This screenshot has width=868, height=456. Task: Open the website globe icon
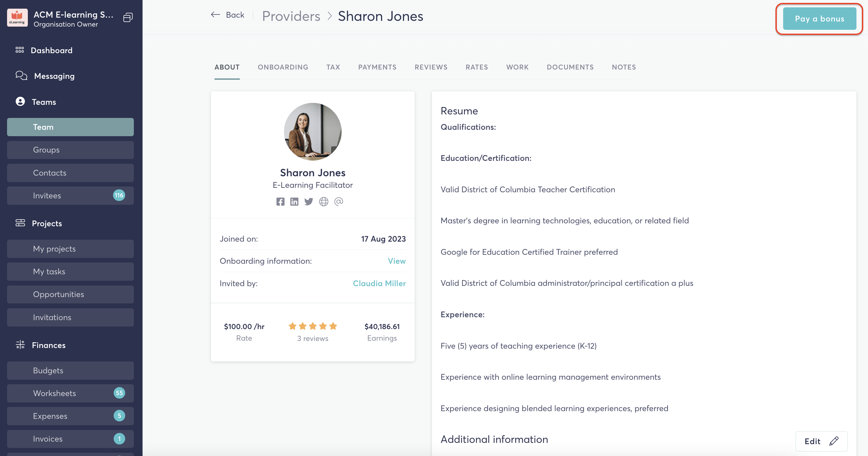pyautogui.click(x=323, y=202)
